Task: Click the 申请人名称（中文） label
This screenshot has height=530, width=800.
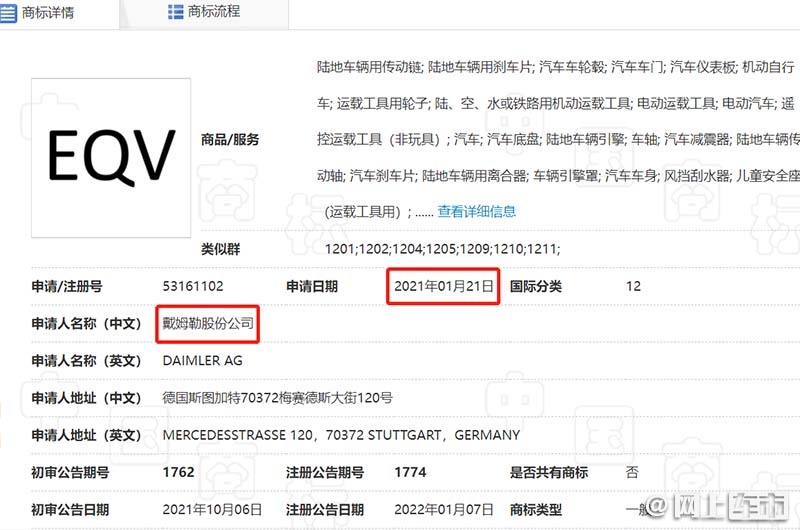Action: [x=86, y=323]
